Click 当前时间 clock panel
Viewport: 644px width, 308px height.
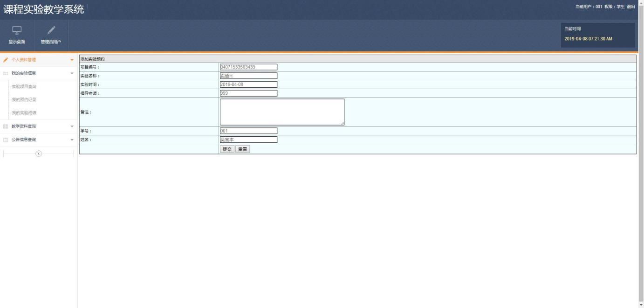pos(598,35)
